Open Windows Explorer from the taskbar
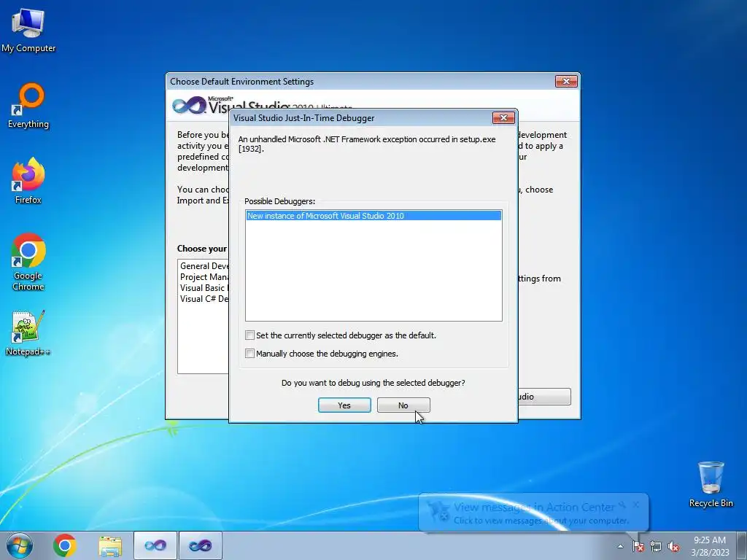The height and width of the screenshot is (560, 747). pyautogui.click(x=110, y=546)
